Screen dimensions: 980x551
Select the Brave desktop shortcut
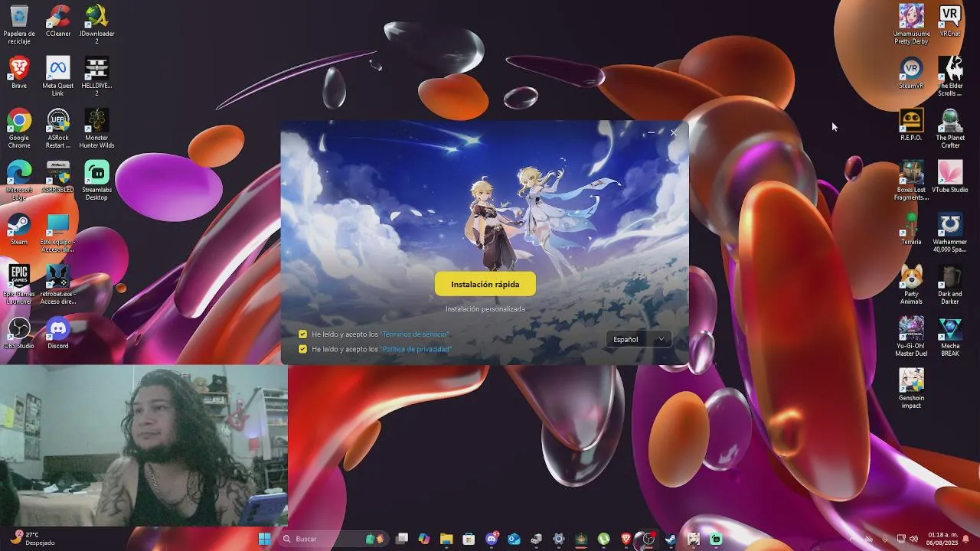[x=19, y=73]
